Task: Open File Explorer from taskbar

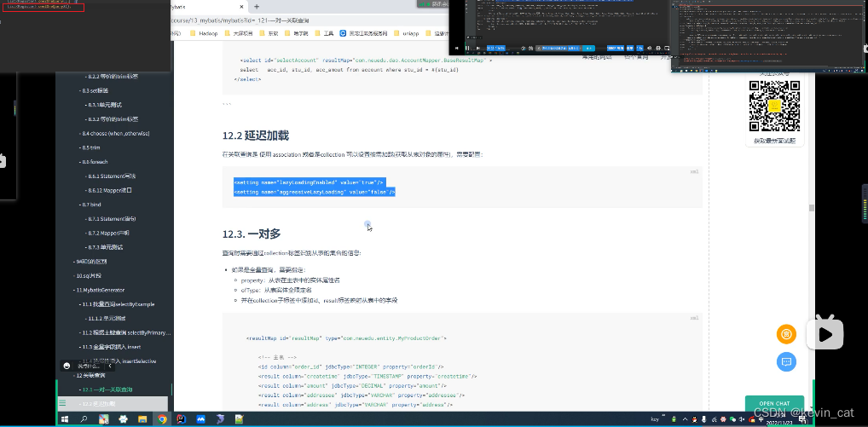Action: tap(142, 418)
